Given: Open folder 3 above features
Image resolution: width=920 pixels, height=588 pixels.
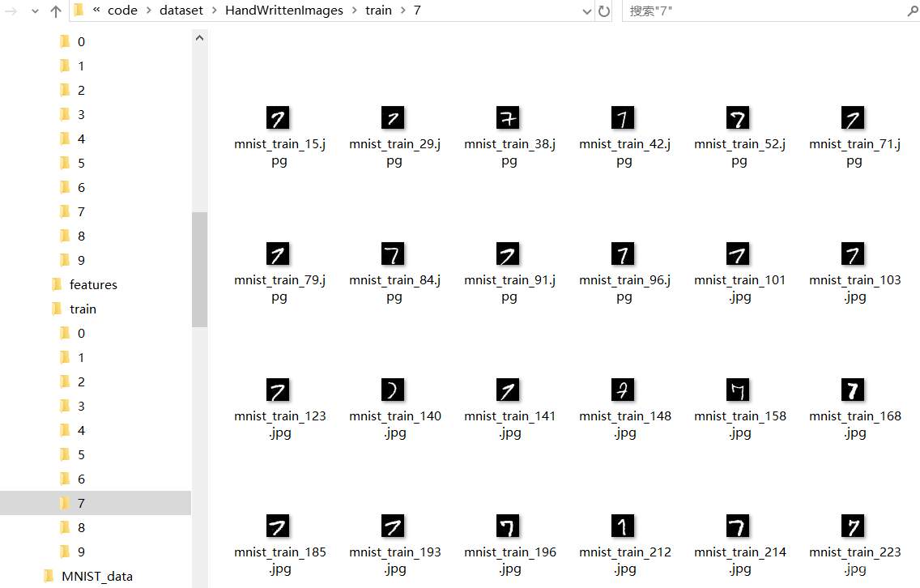Looking at the screenshot, I should pos(81,114).
